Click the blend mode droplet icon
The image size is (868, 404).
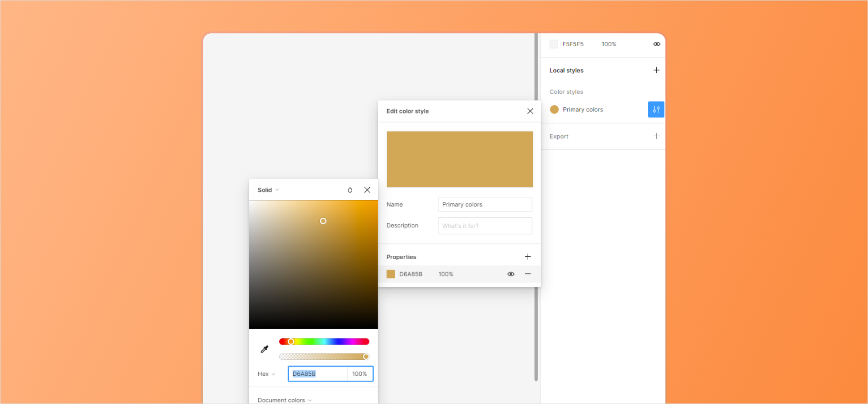pyautogui.click(x=350, y=190)
